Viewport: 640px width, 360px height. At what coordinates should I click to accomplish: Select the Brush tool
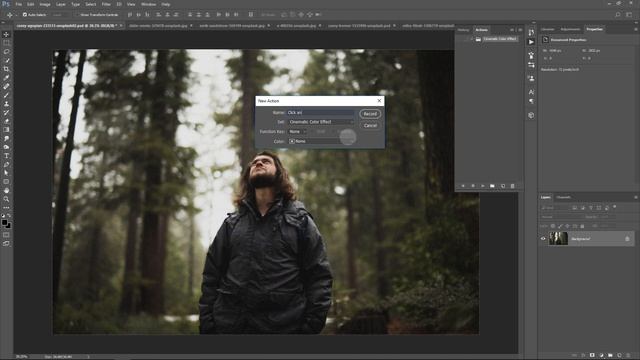click(6, 95)
